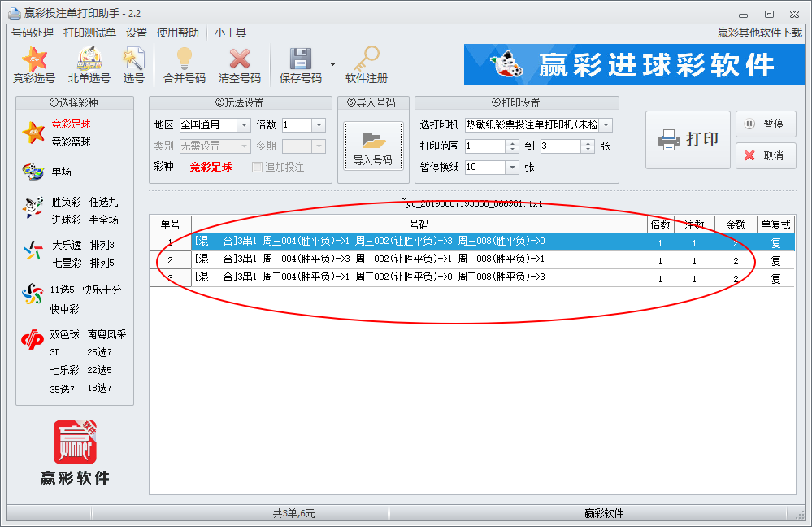Select ticket row 1 ending in ->0
Viewport: 812px width, 527px height.
[472, 242]
